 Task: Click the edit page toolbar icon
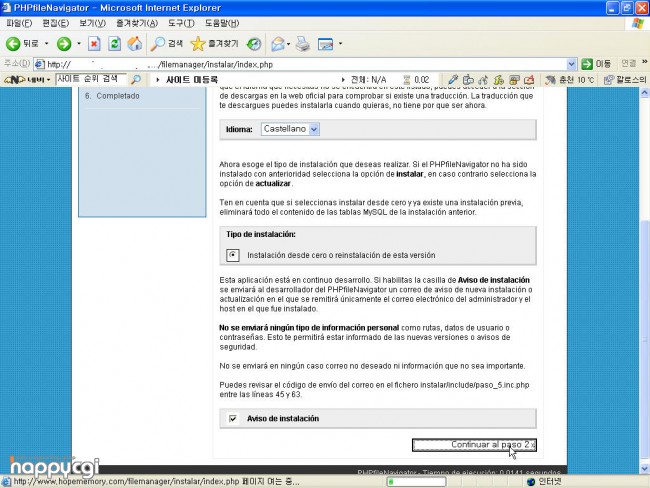click(x=325, y=44)
